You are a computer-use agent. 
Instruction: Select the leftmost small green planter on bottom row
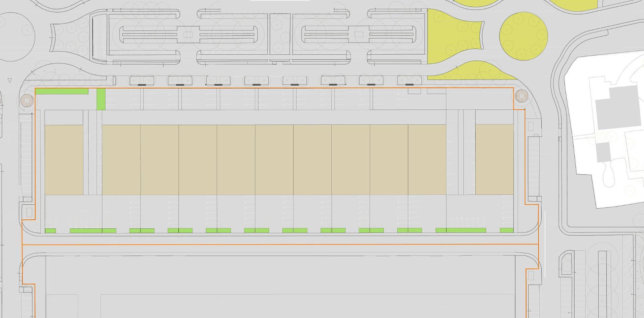point(50,231)
